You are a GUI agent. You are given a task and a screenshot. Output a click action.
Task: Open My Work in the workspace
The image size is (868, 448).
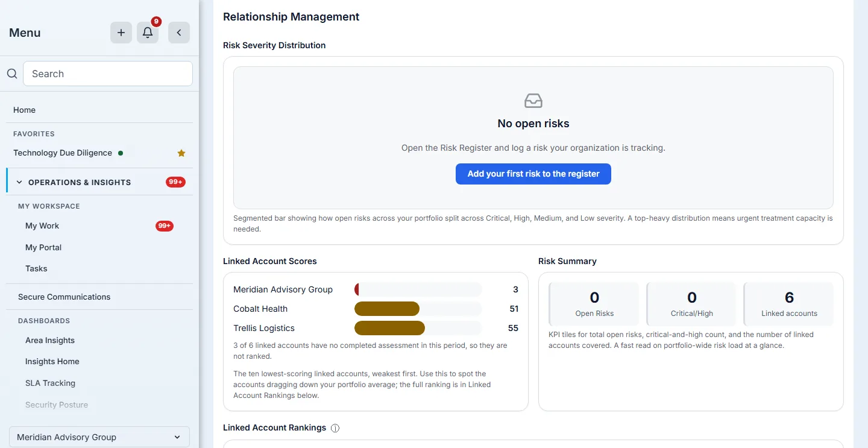42,226
